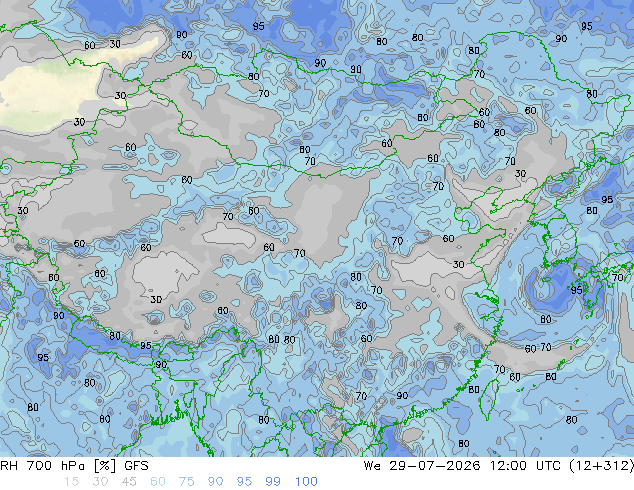Click the "(12+312)" forecast offset text
This screenshot has height=490, width=634.
tap(601, 466)
